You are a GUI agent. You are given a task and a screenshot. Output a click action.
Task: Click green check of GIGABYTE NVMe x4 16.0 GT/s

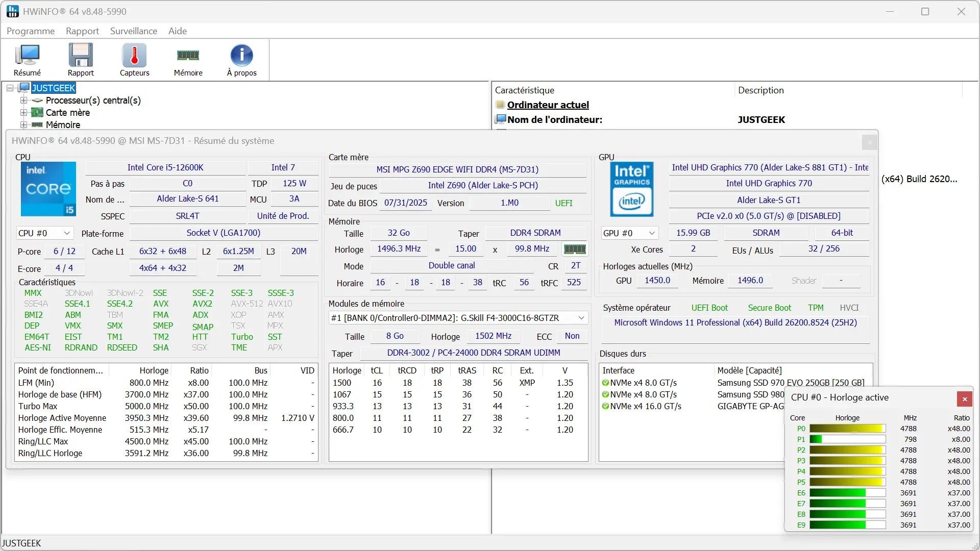tap(605, 406)
